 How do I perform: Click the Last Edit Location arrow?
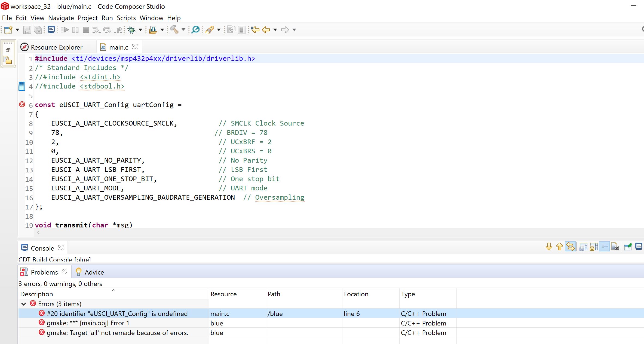(x=255, y=30)
